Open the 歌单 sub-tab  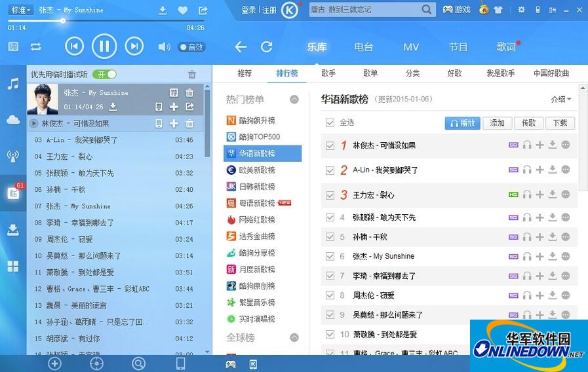(370, 73)
